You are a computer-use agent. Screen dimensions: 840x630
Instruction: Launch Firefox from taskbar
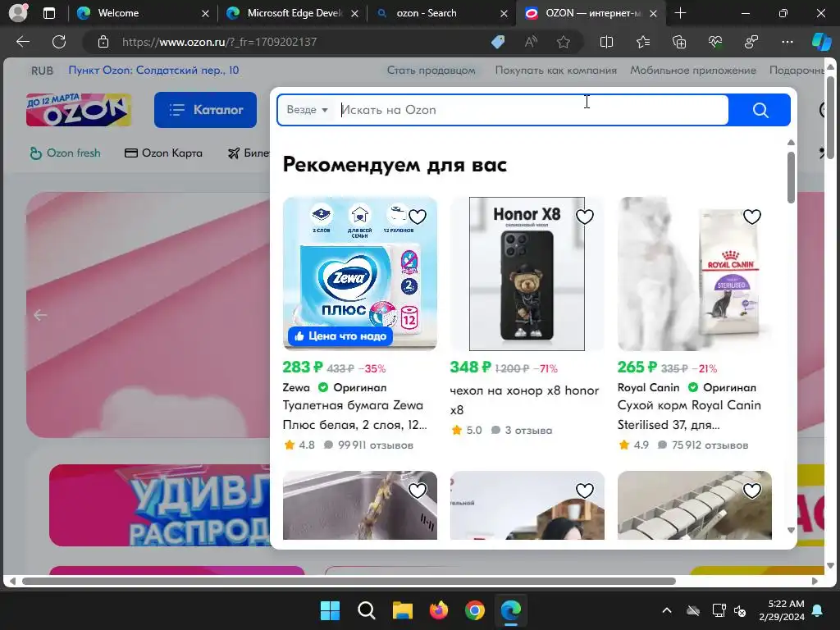point(438,610)
